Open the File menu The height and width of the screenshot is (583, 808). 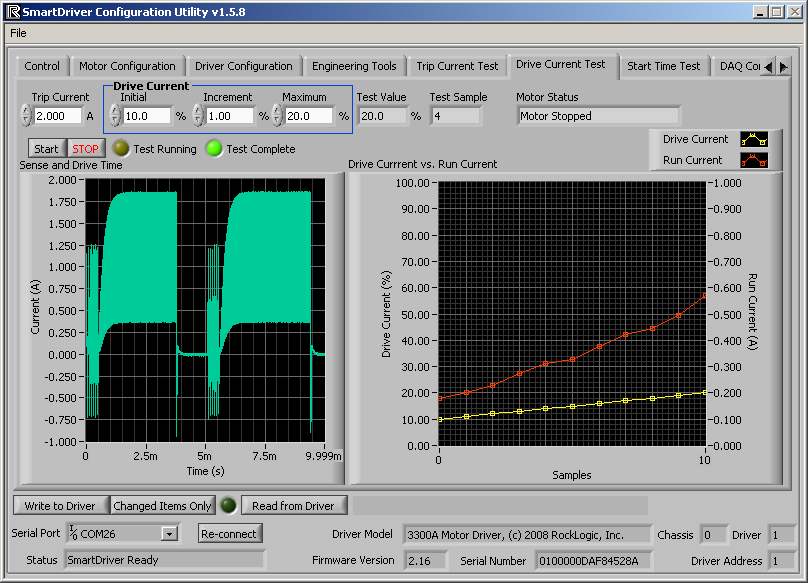[18, 33]
